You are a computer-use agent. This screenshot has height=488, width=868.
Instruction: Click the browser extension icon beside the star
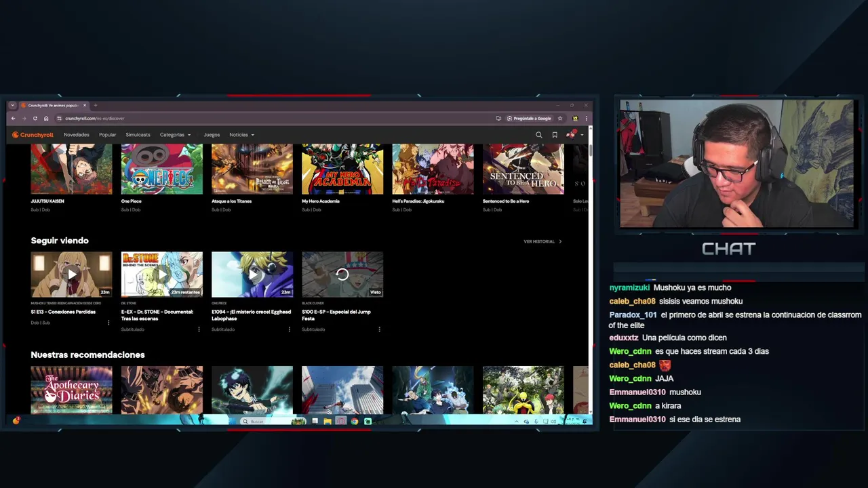(575, 119)
